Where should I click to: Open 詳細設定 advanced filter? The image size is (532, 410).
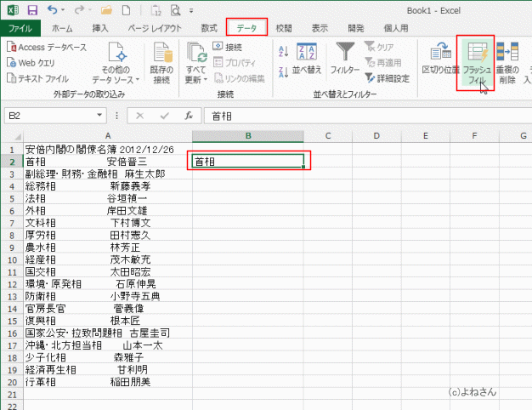[x=388, y=78]
